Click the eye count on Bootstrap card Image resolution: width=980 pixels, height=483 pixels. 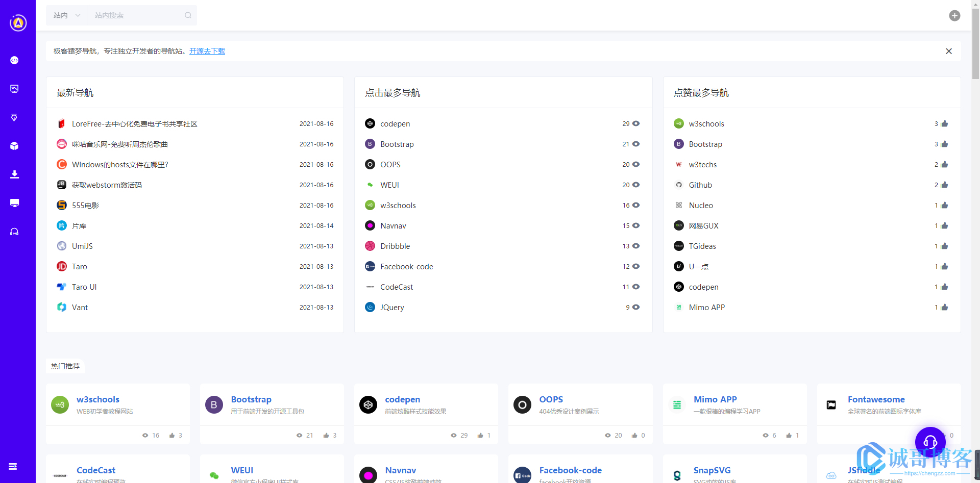point(305,436)
